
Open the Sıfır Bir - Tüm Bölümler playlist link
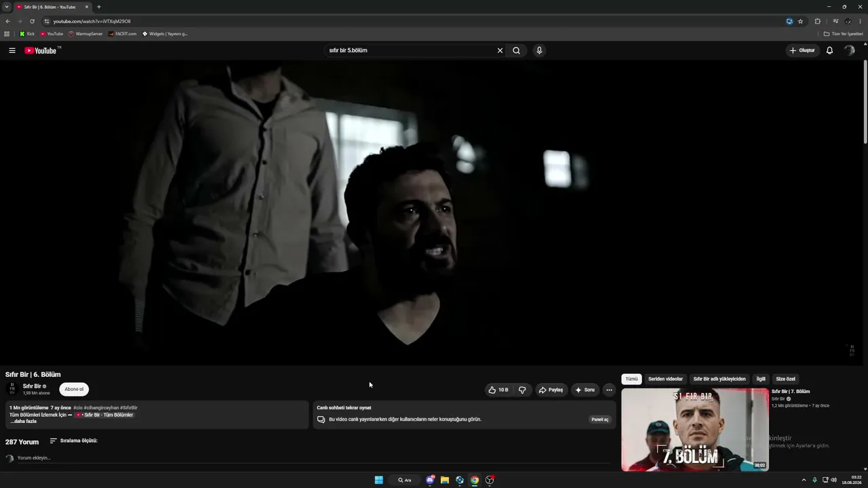point(104,415)
